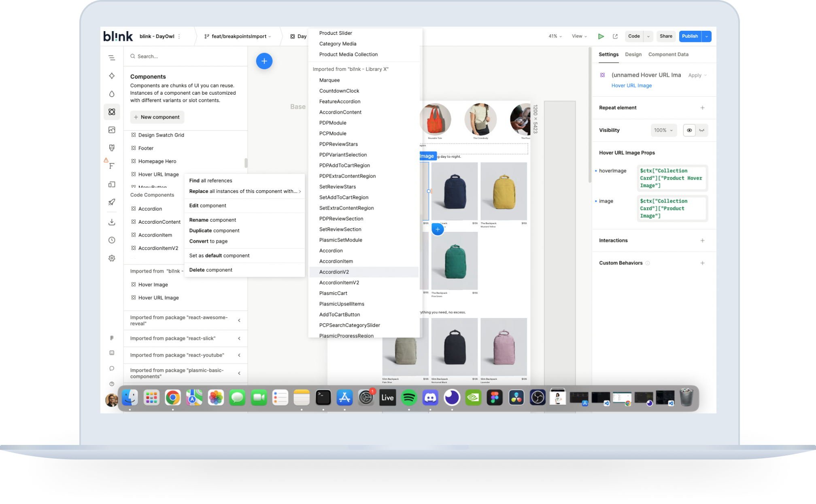Add an Interaction with plus icon
816x504 pixels.
coord(703,240)
